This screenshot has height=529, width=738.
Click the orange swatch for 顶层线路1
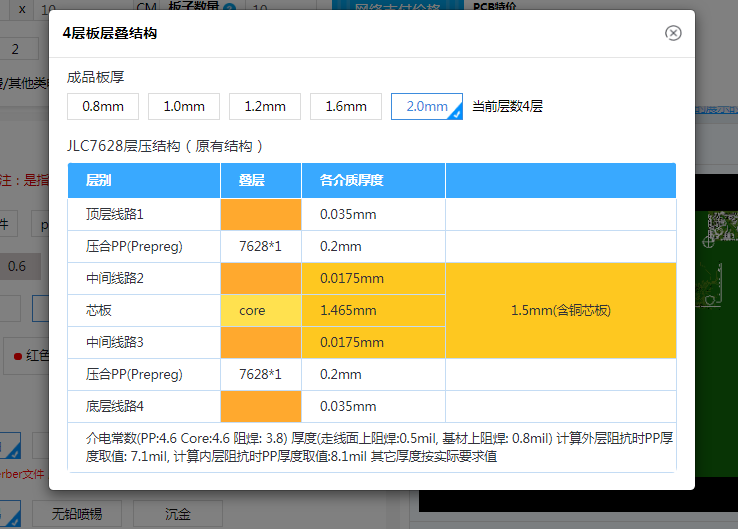(261, 214)
